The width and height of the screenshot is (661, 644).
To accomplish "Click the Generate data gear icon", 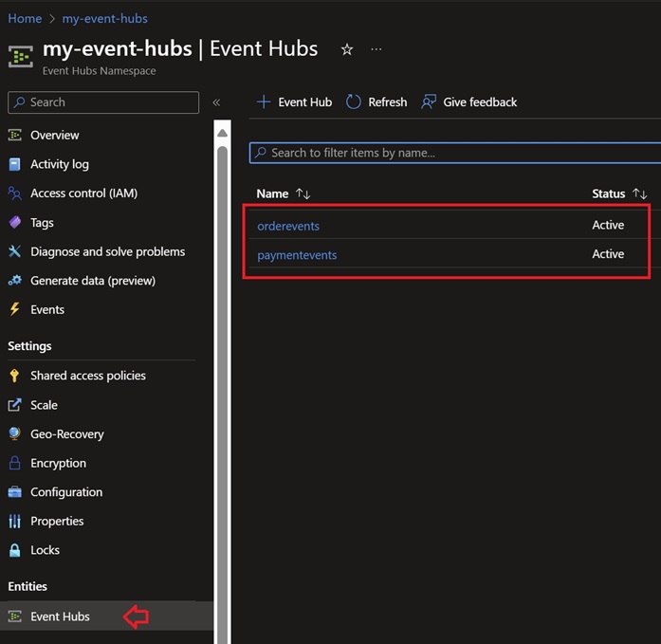I will pyautogui.click(x=15, y=281).
